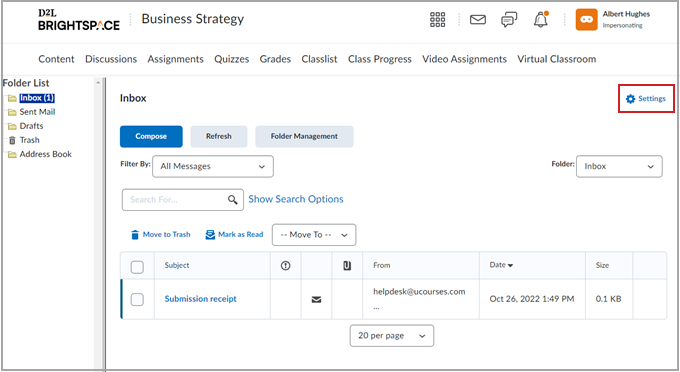Expand the All Messages filter dropdown

coord(213,166)
